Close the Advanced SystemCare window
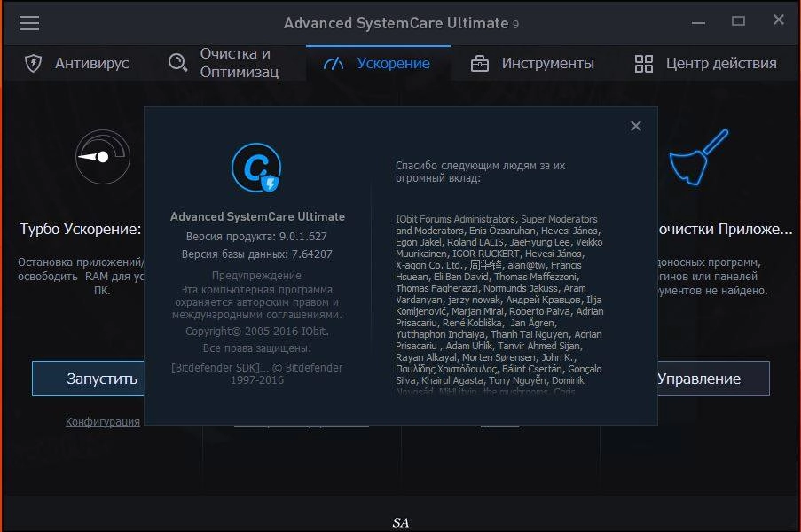The height and width of the screenshot is (532, 801). (x=779, y=20)
